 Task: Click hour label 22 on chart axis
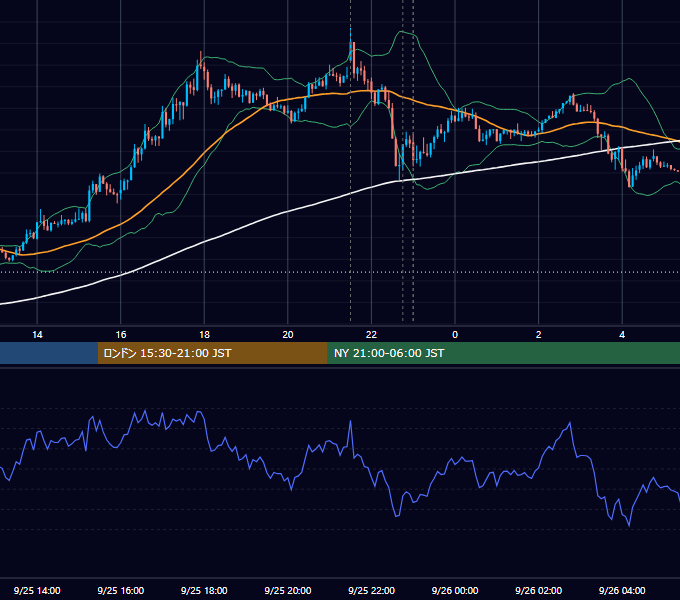click(371, 335)
